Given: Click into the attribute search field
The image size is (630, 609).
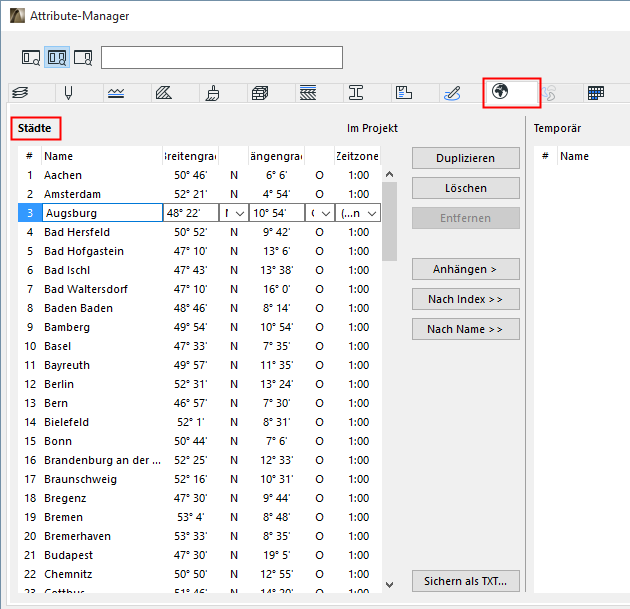Looking at the screenshot, I should pos(222,57).
